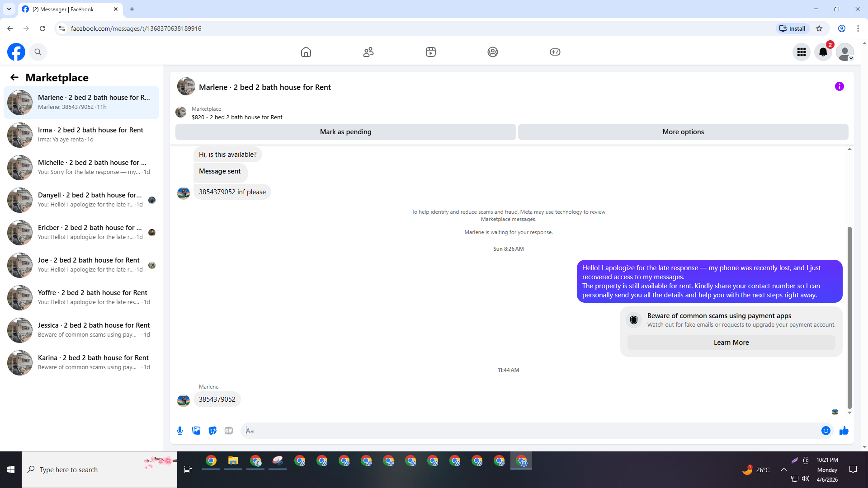Open the Windows notification center
The height and width of the screenshot is (488, 868).
pos(853,470)
